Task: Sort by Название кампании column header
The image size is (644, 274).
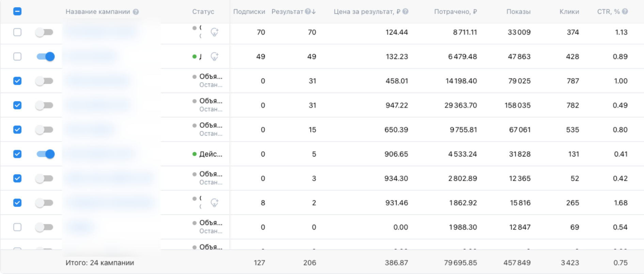Action: (98, 12)
